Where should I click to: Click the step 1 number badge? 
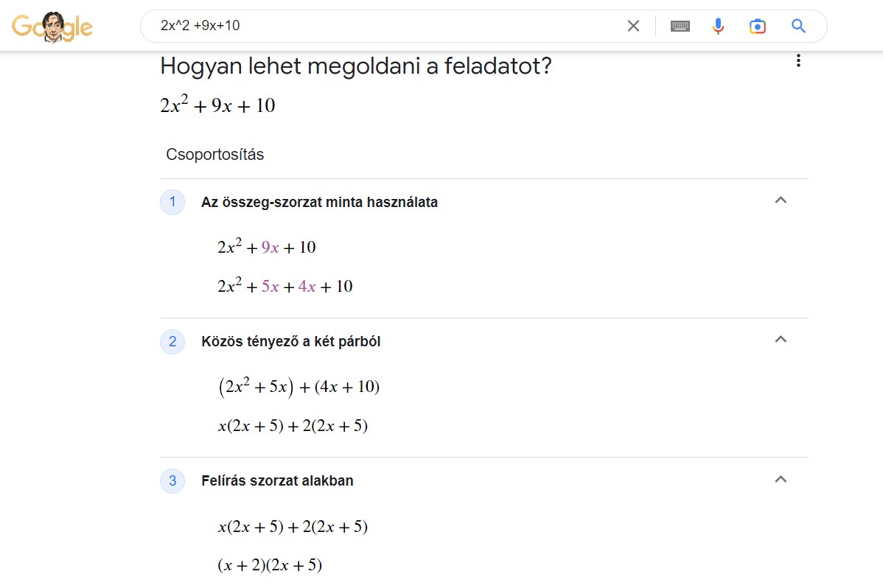coord(172,202)
